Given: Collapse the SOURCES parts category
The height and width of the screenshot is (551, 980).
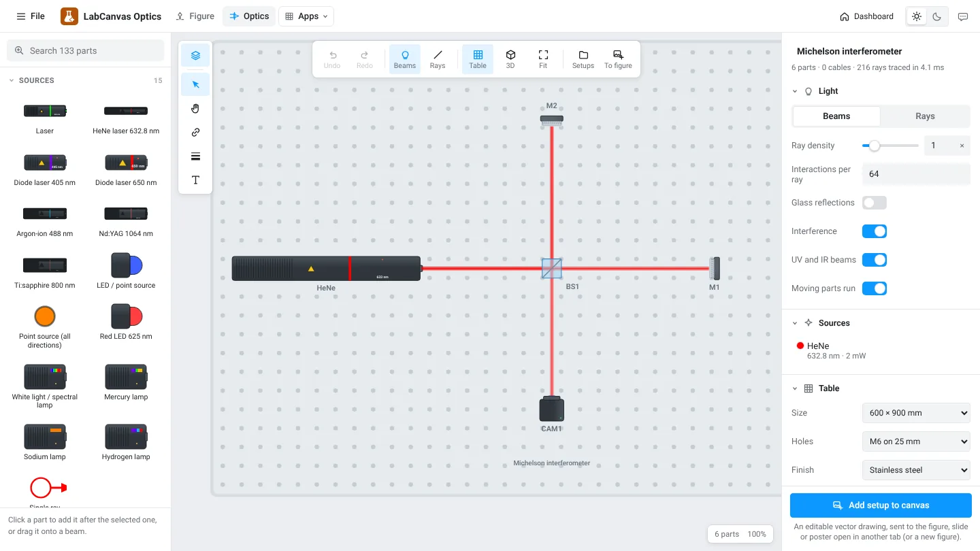Looking at the screenshot, I should click(x=12, y=80).
